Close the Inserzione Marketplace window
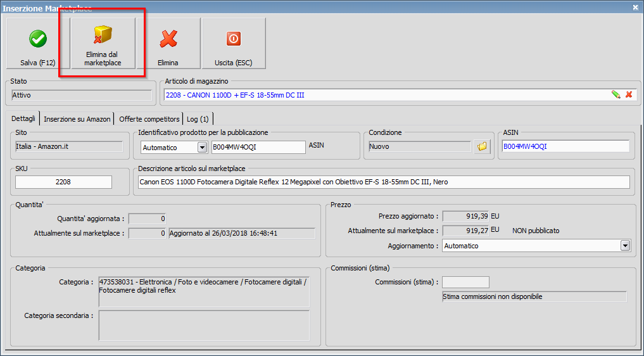The width and height of the screenshot is (644, 356). tap(635, 8)
